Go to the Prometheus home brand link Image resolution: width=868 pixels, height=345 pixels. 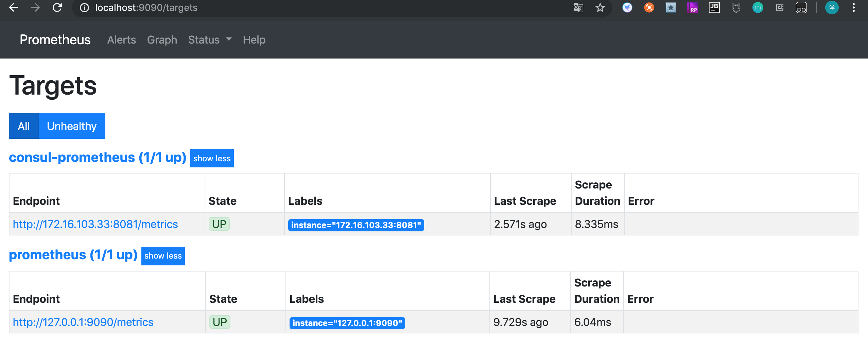coord(55,40)
